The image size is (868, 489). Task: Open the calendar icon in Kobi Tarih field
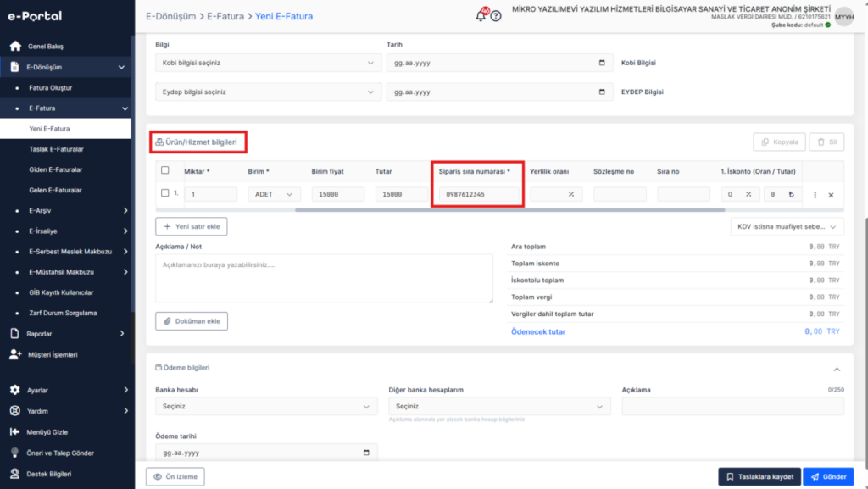[602, 63]
